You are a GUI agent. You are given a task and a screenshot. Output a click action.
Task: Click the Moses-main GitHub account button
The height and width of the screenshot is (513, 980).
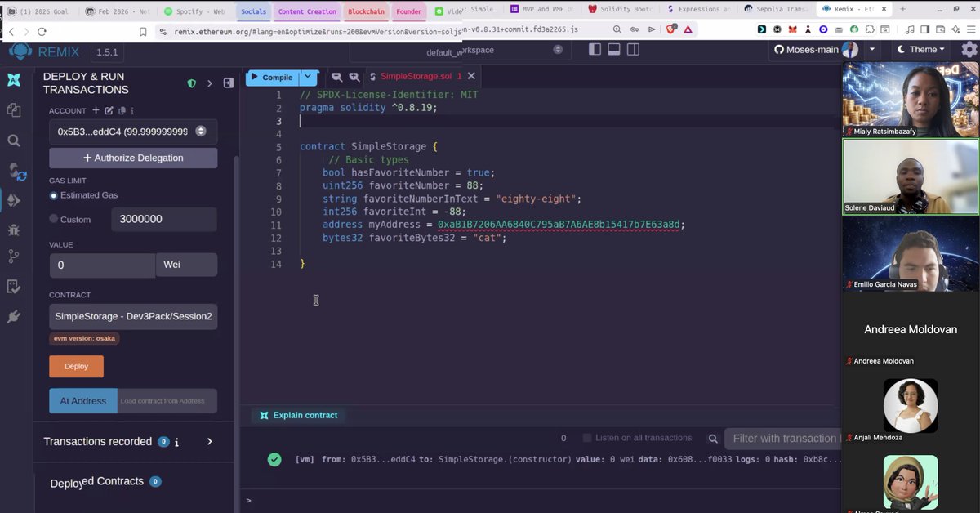pyautogui.click(x=814, y=50)
